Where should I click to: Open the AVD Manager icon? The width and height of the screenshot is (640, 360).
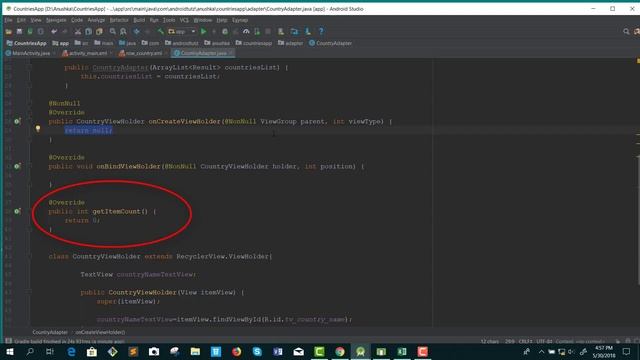click(x=281, y=31)
